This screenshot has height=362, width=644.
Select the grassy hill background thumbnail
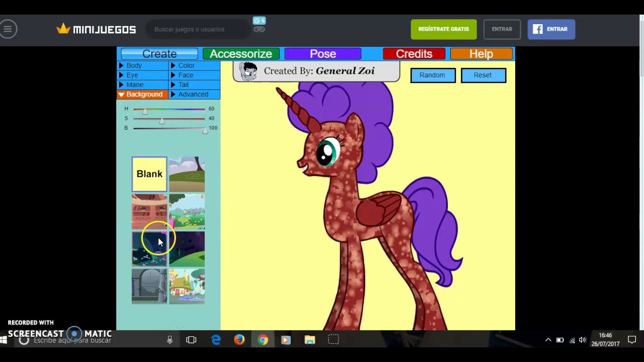tap(187, 174)
